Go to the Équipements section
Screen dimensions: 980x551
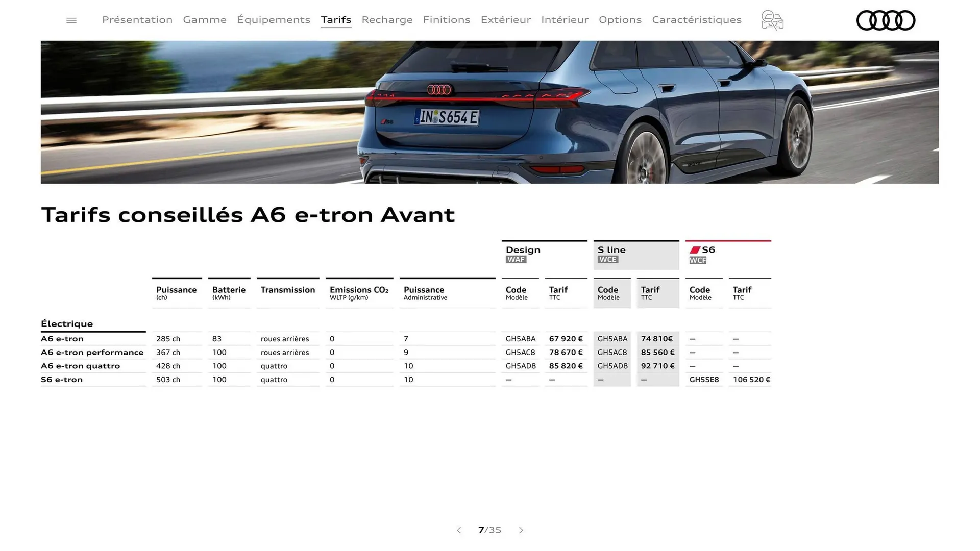tap(274, 20)
